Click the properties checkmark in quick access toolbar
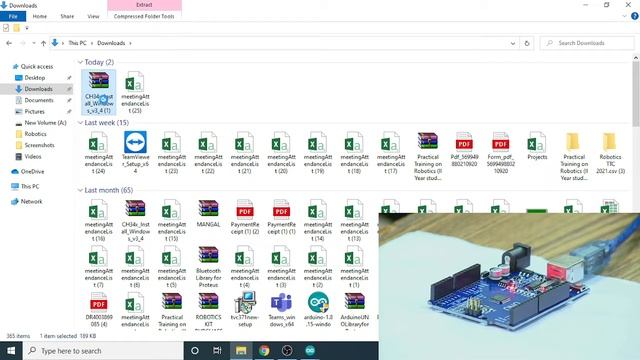This screenshot has width=640, height=360. (x=6, y=28)
